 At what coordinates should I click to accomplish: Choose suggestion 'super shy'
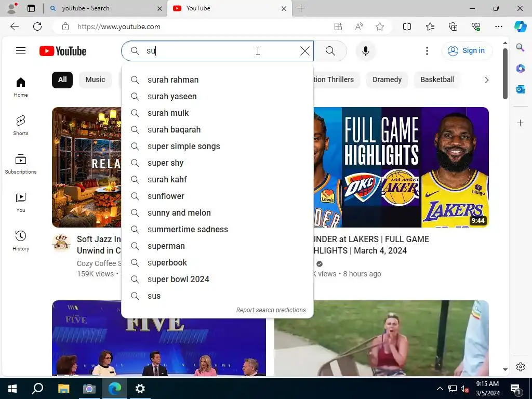click(217, 163)
